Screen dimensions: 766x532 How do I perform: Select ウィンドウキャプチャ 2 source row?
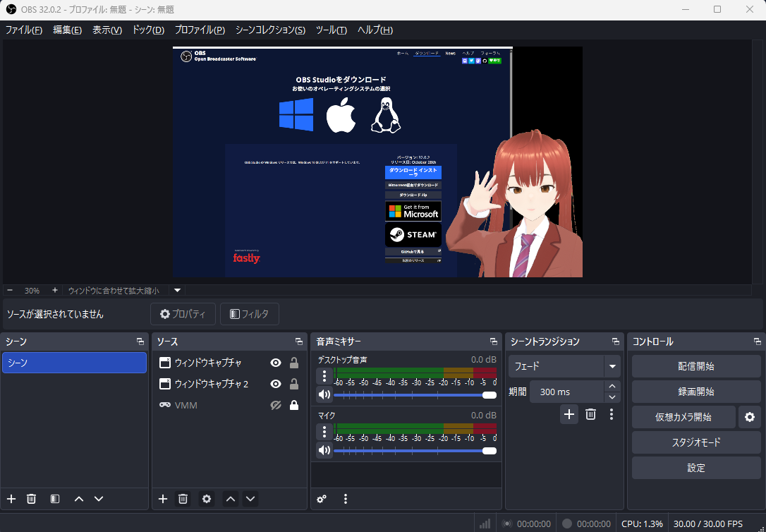pos(229,385)
